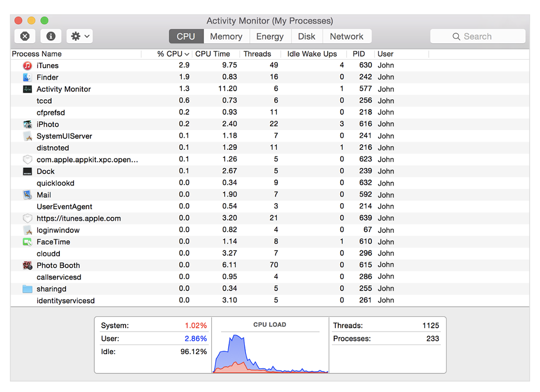Click the Processes total 233
Image resolution: width=540 pixels, height=392 pixels.
pos(432,339)
